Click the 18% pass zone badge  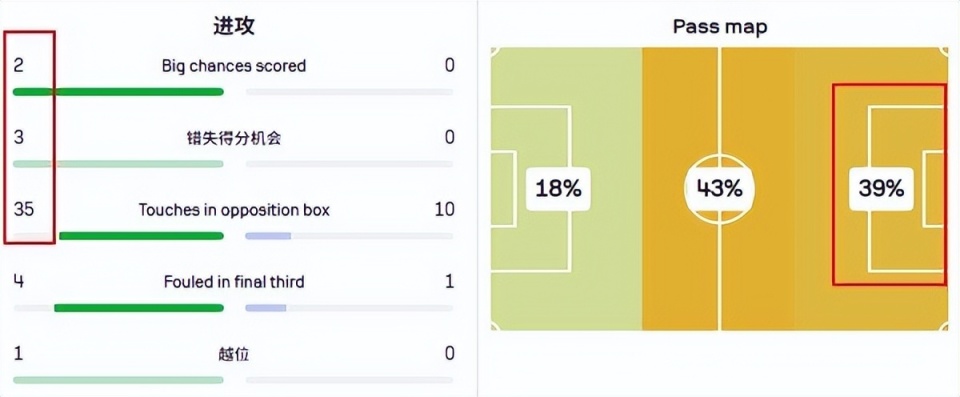pyautogui.click(x=558, y=189)
